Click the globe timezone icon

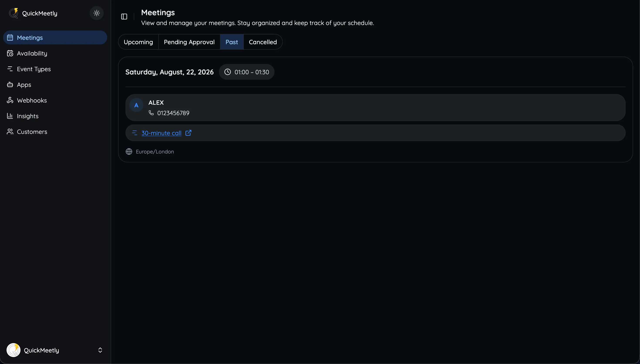pyautogui.click(x=129, y=152)
